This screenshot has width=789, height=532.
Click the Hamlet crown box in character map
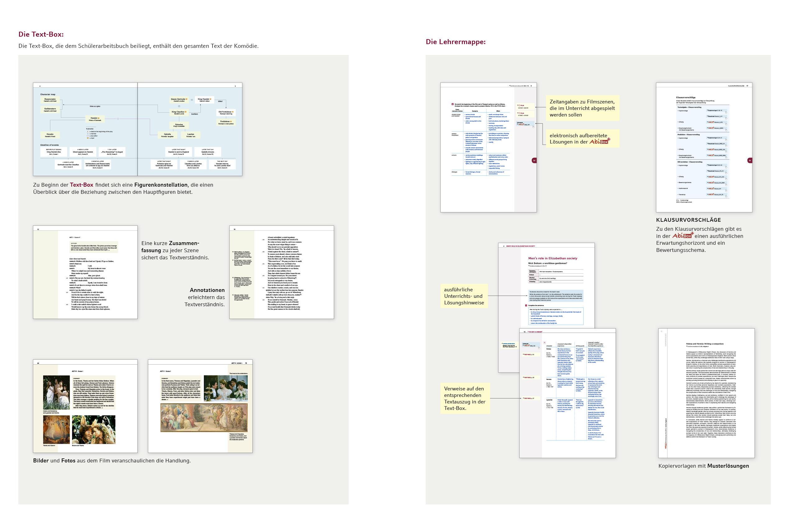coord(94,119)
